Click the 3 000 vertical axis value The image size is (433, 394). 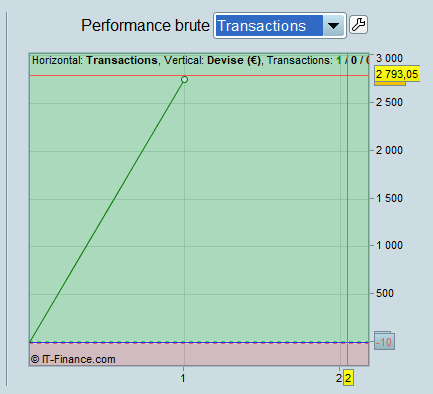click(x=389, y=58)
